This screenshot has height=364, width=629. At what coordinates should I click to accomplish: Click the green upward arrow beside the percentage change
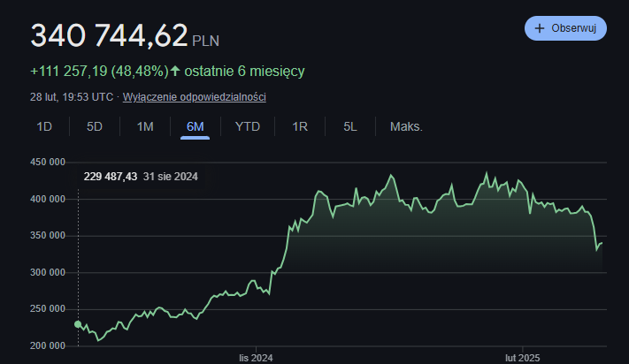(x=175, y=71)
